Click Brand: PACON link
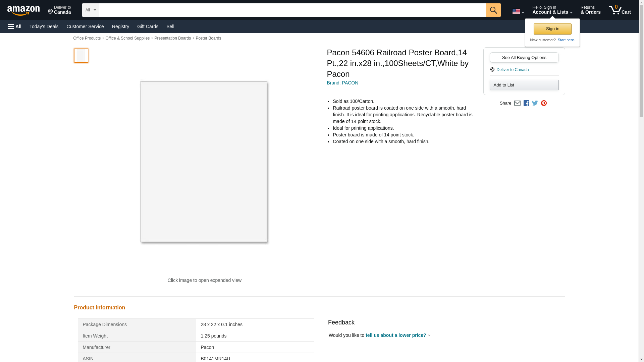Viewport: 644px width, 362px height. [x=342, y=83]
